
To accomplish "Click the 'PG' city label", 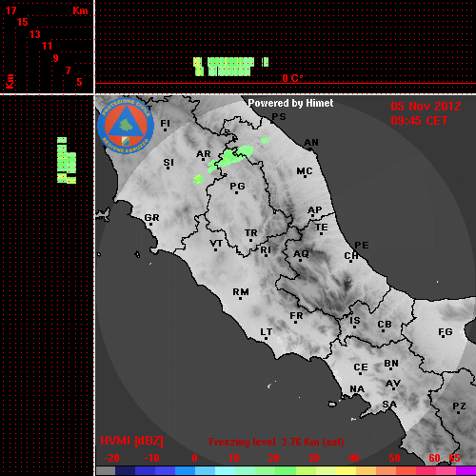I will 237,186.
